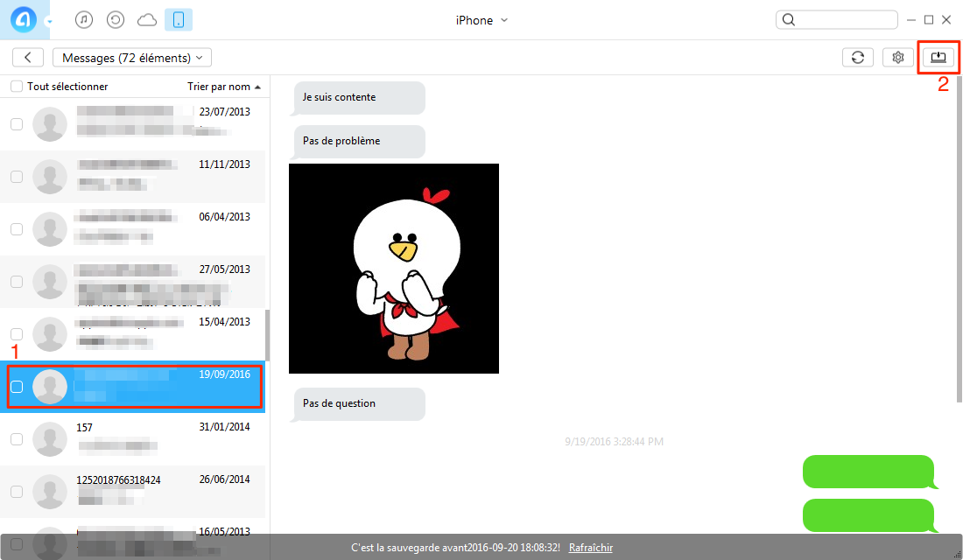This screenshot has height=560, width=963.
Task: Open the conversation named 157
Action: point(133,439)
